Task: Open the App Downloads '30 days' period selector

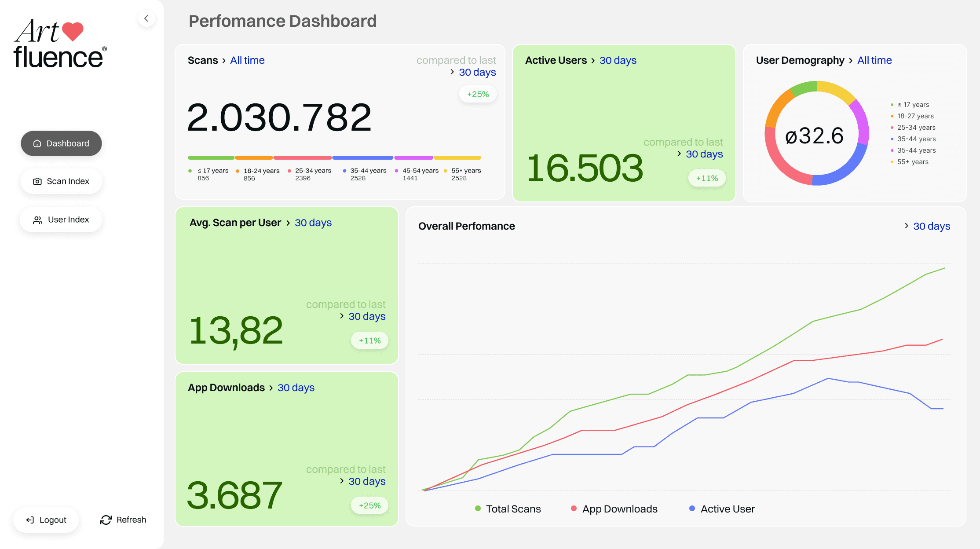Action: [x=296, y=388]
